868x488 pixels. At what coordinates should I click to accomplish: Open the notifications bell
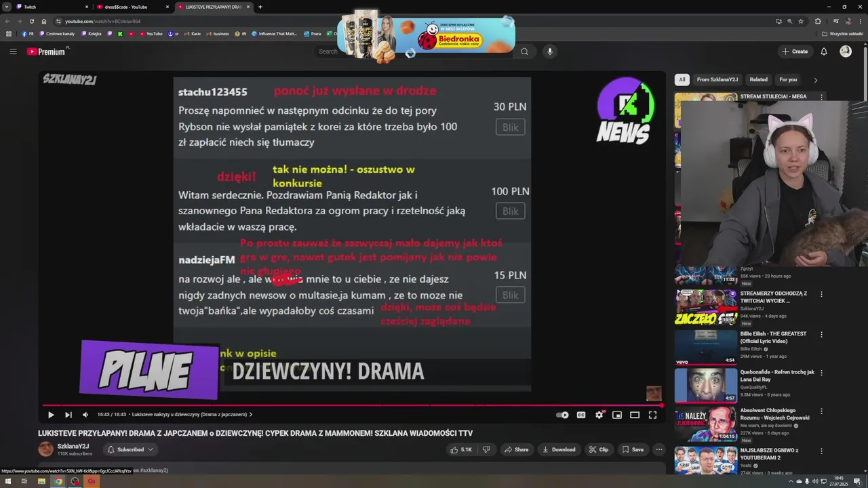(824, 52)
